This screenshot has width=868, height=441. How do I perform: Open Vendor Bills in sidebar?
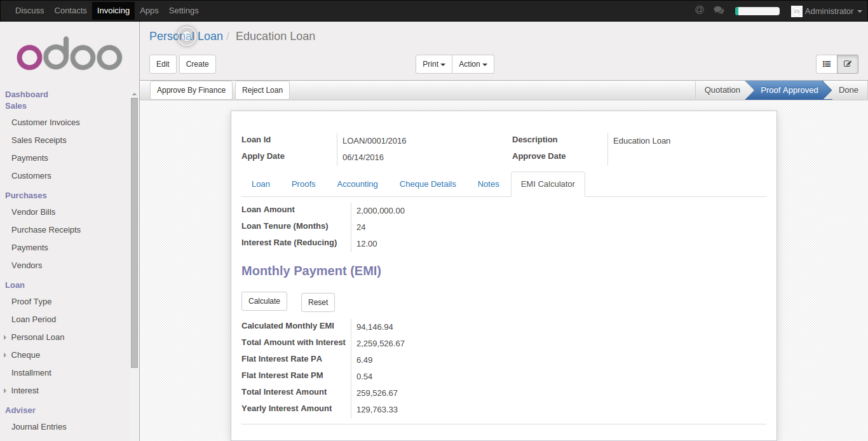coord(34,212)
